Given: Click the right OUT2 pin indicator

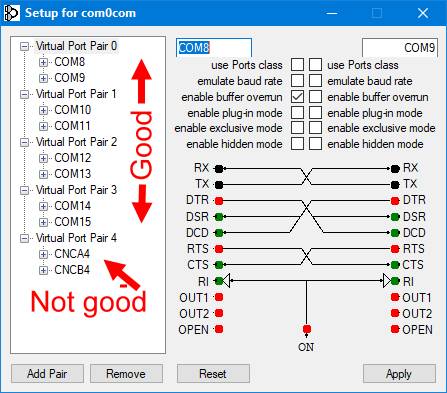Looking at the screenshot, I should tap(395, 313).
